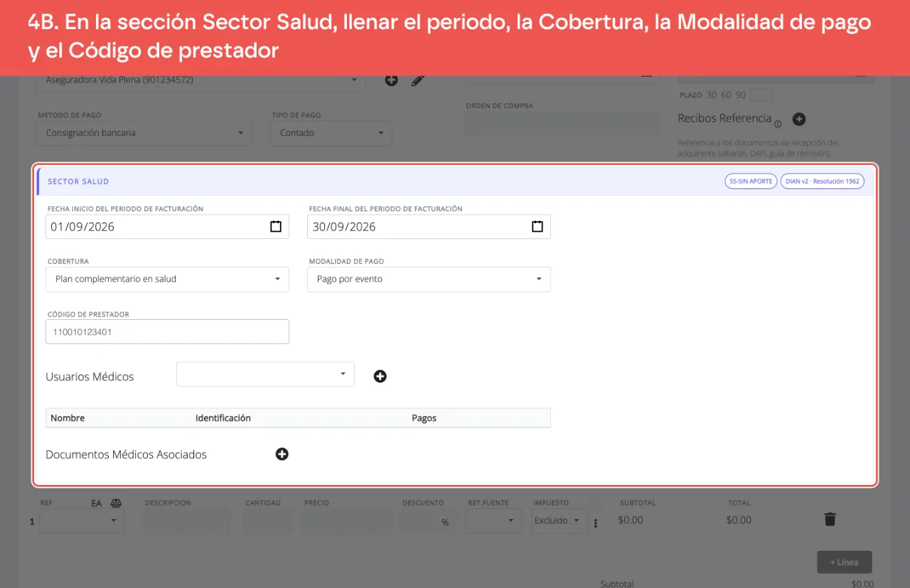Click the Nombre column header
910x588 pixels.
click(68, 418)
